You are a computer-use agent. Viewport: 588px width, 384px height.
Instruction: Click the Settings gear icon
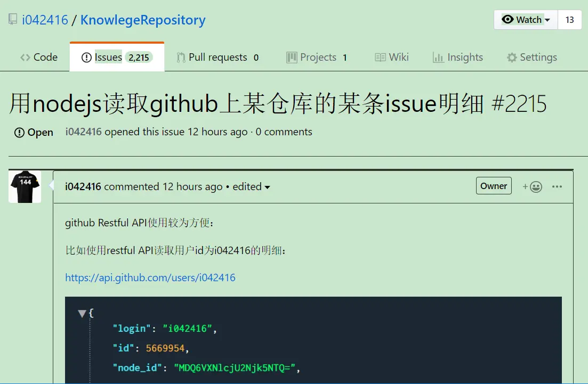tap(512, 58)
